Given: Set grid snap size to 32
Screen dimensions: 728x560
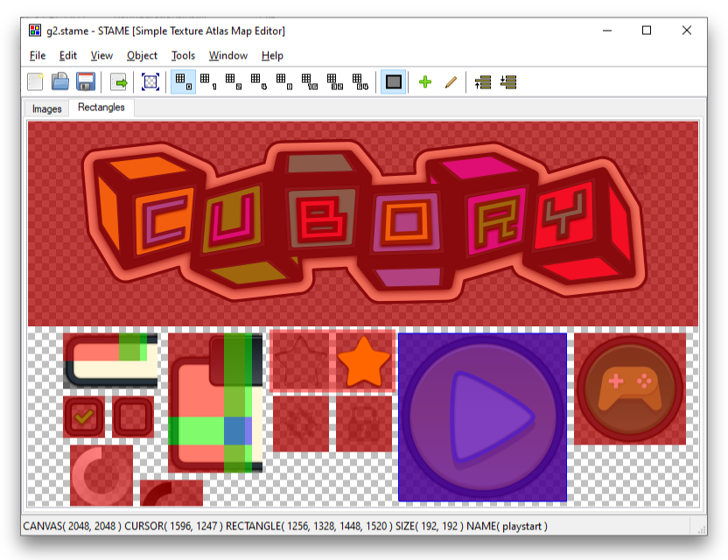Looking at the screenshot, I should pos(335,81).
